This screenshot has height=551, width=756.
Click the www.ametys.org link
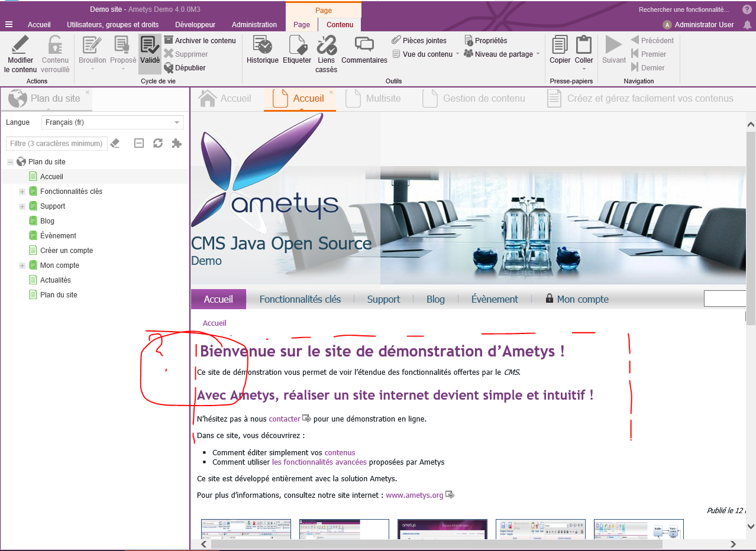pyautogui.click(x=415, y=495)
